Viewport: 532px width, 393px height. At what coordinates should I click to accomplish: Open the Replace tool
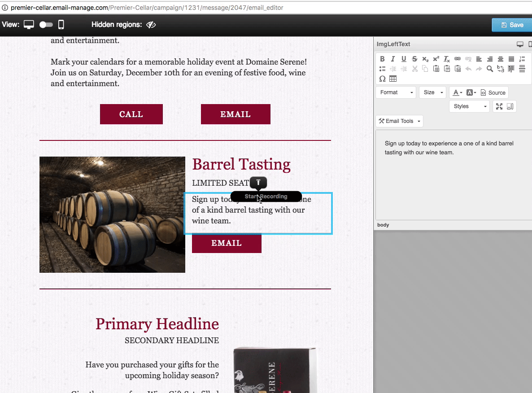tap(501, 69)
